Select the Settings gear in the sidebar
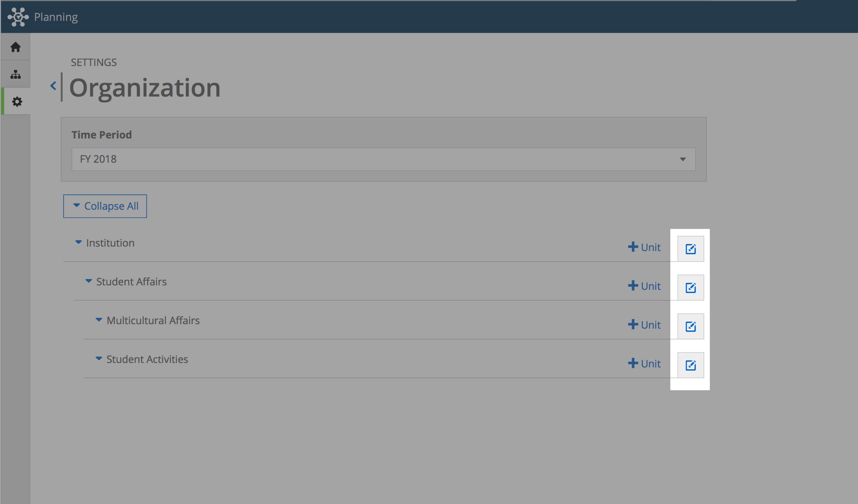The image size is (858, 504). coord(17,102)
